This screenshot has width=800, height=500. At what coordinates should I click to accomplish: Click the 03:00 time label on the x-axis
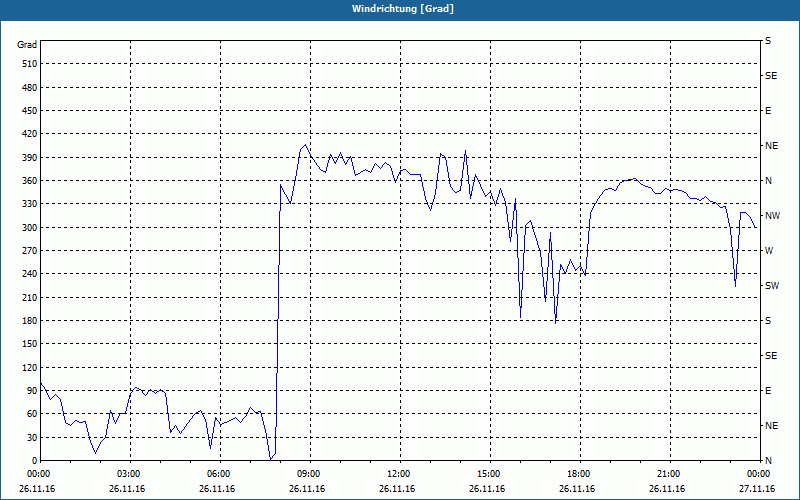[x=129, y=474]
